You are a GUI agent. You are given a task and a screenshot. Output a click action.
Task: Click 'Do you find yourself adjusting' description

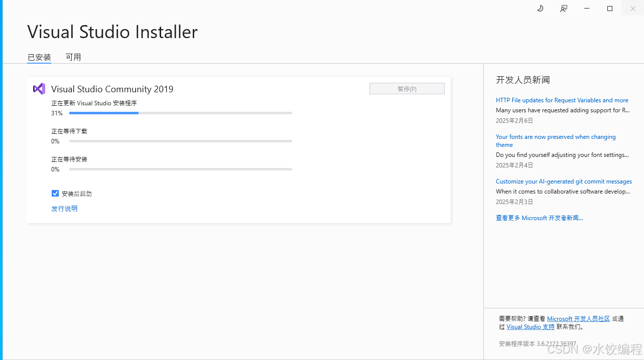(562, 155)
